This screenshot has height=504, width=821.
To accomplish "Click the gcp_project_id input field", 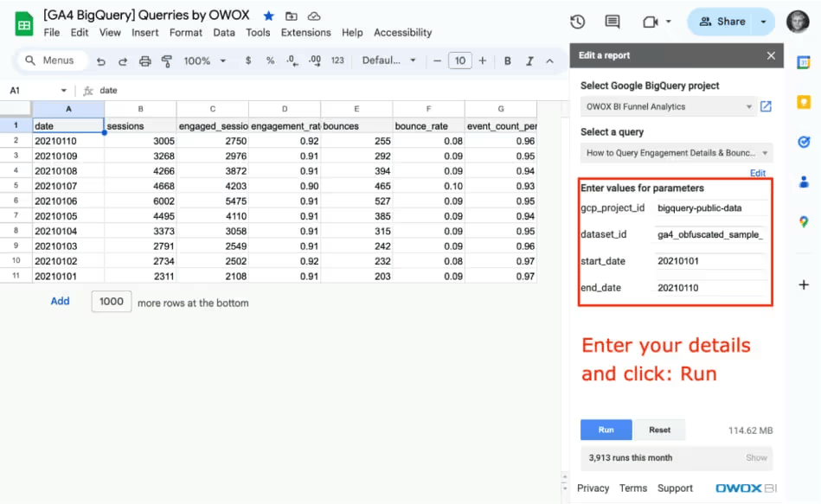I will (x=710, y=208).
